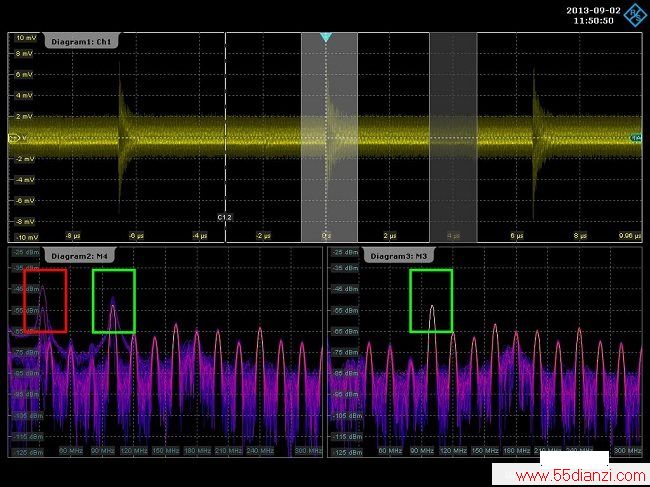Click the -8 µs time axis label
This screenshot has height=487, width=650.
(73, 236)
